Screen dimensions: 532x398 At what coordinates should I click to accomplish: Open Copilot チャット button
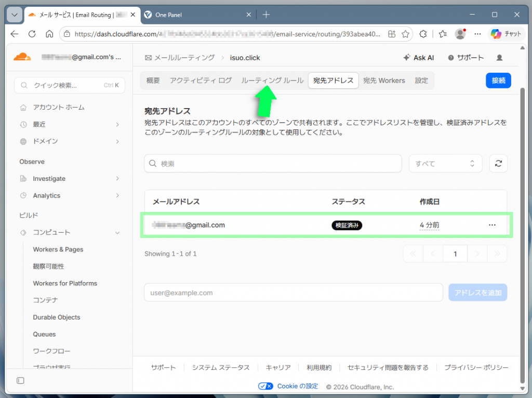pyautogui.click(x=506, y=34)
